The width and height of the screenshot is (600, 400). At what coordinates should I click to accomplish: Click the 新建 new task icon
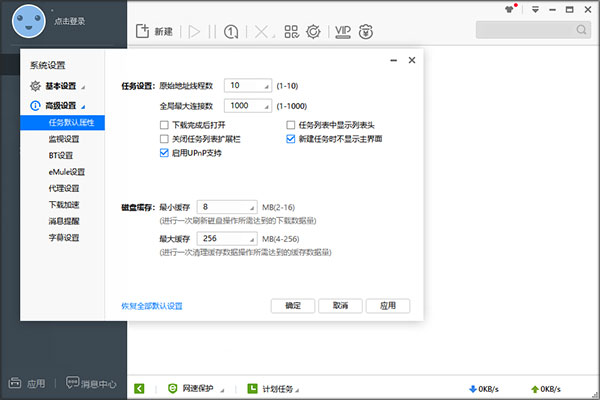142,31
